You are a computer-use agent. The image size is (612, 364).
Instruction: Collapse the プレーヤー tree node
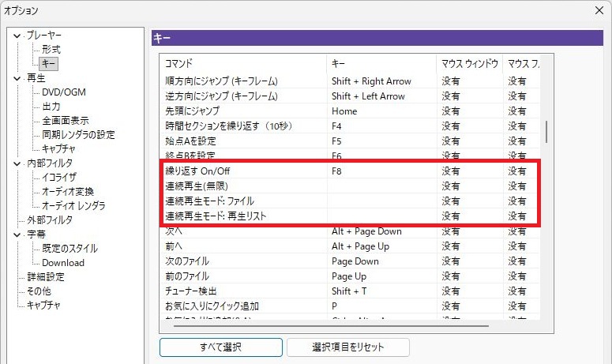[17, 36]
